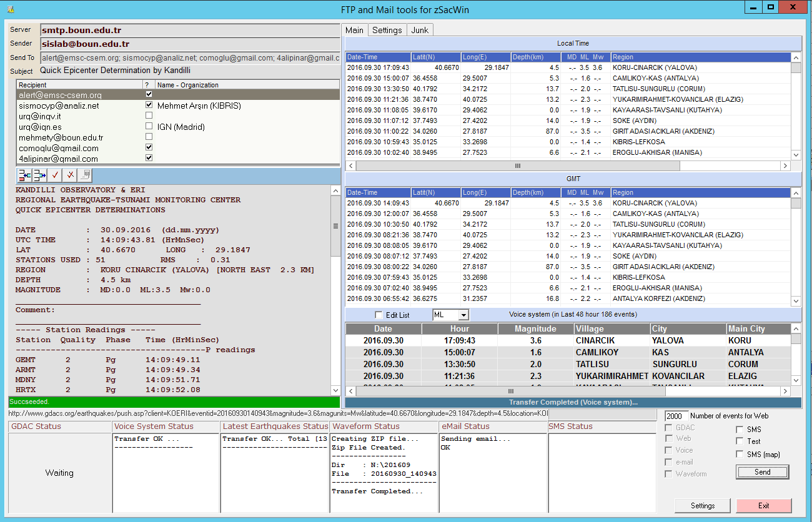Click CINARCIK cell in voice table
Image resolution: width=812 pixels, height=522 pixels.
[x=611, y=341]
